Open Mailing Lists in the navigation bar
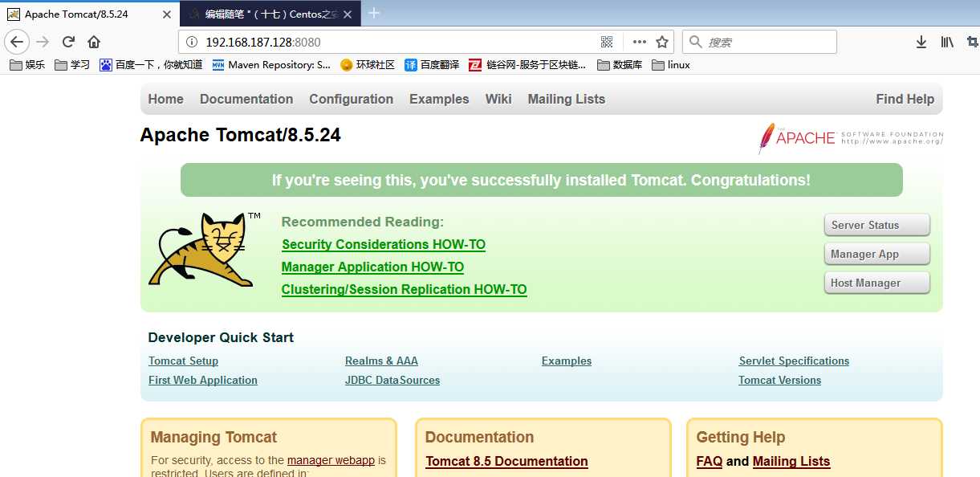This screenshot has height=477, width=980. [x=567, y=99]
